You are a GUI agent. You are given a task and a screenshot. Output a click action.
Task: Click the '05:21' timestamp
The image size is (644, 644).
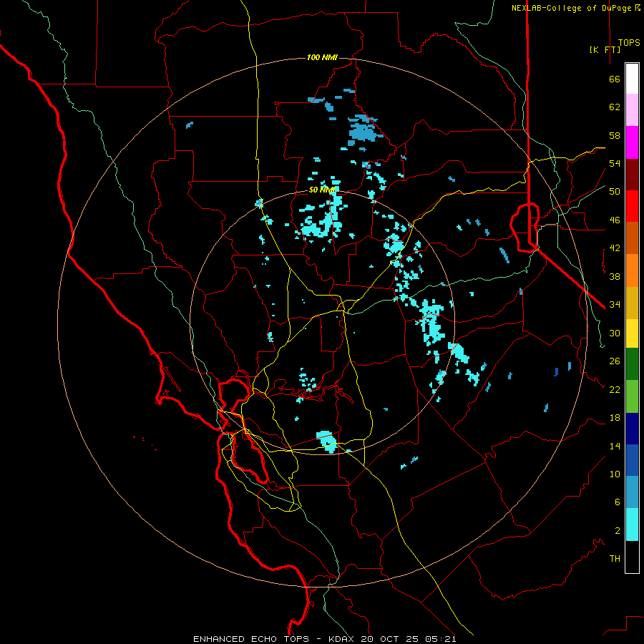coord(441,639)
